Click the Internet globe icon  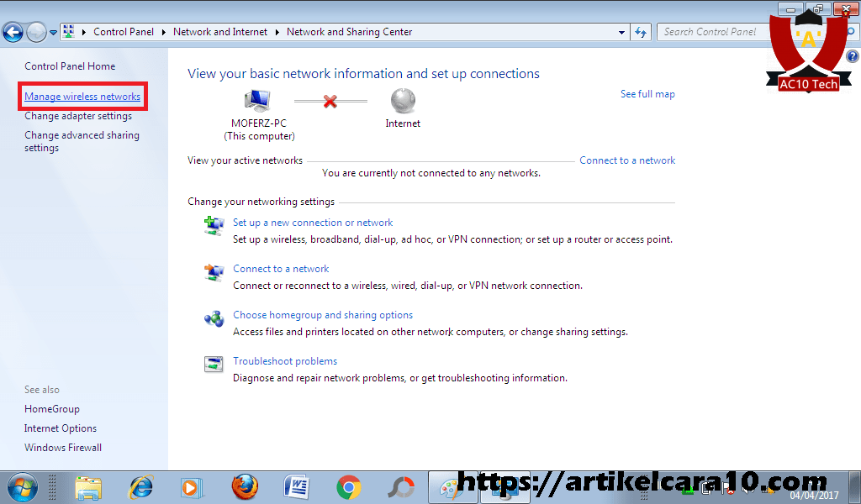click(403, 102)
